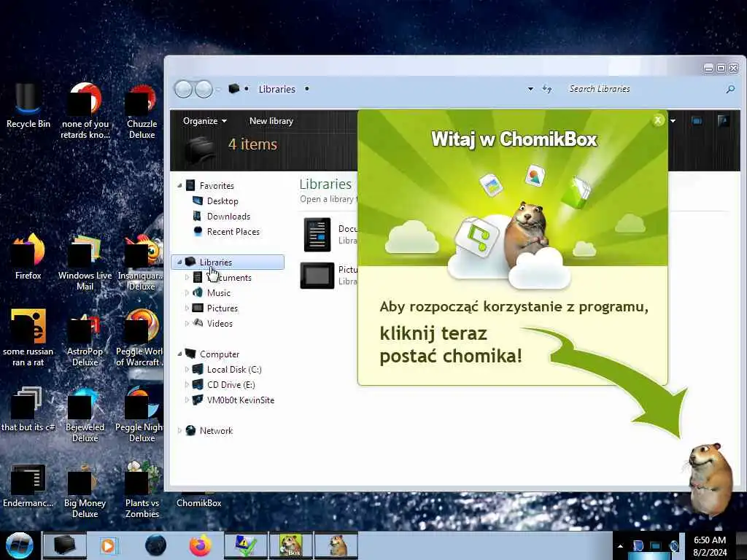
Task: Select Videos in the navigation tree
Action: pyautogui.click(x=220, y=323)
